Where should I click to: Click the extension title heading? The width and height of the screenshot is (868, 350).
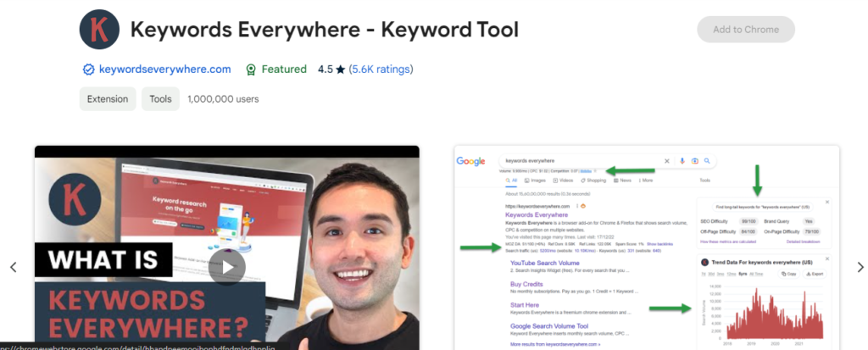pyautogui.click(x=325, y=30)
